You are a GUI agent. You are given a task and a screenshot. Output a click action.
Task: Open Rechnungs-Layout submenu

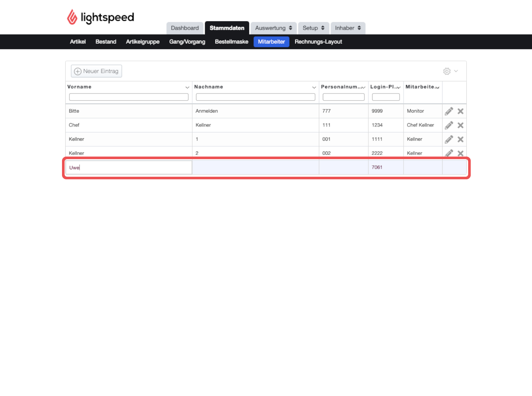tap(318, 42)
